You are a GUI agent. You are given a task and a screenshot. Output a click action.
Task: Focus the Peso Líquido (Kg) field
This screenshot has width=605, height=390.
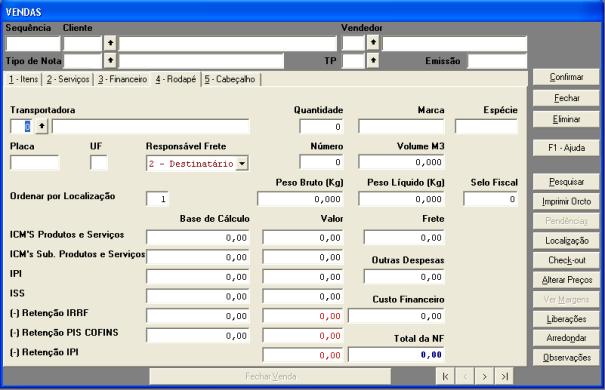tap(401, 199)
